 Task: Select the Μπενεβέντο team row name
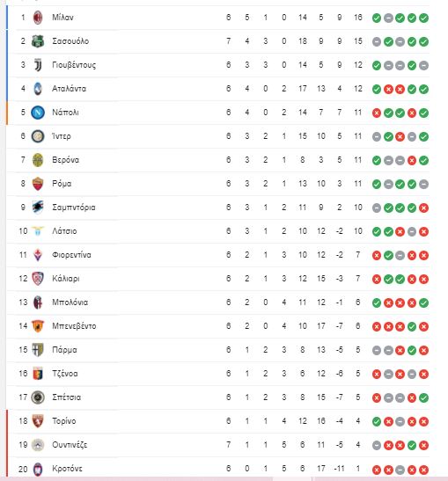click(74, 325)
